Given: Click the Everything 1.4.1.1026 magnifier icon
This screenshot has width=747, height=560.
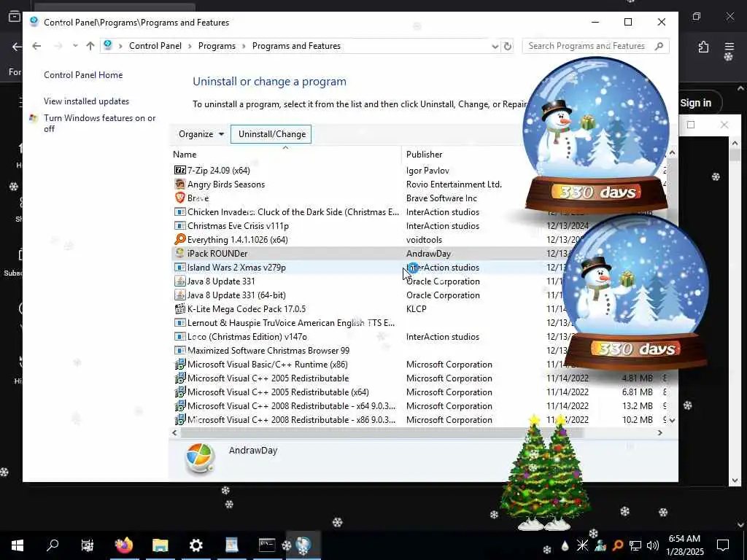Looking at the screenshot, I should click(179, 239).
